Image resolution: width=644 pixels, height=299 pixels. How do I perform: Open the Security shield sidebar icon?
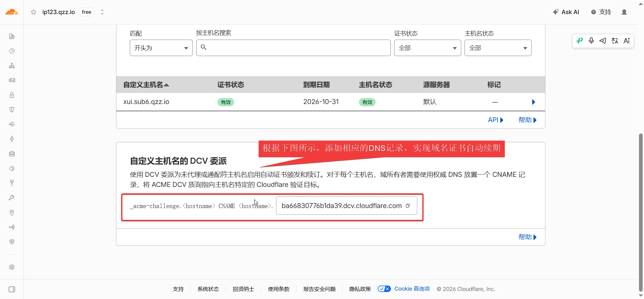pos(12,110)
